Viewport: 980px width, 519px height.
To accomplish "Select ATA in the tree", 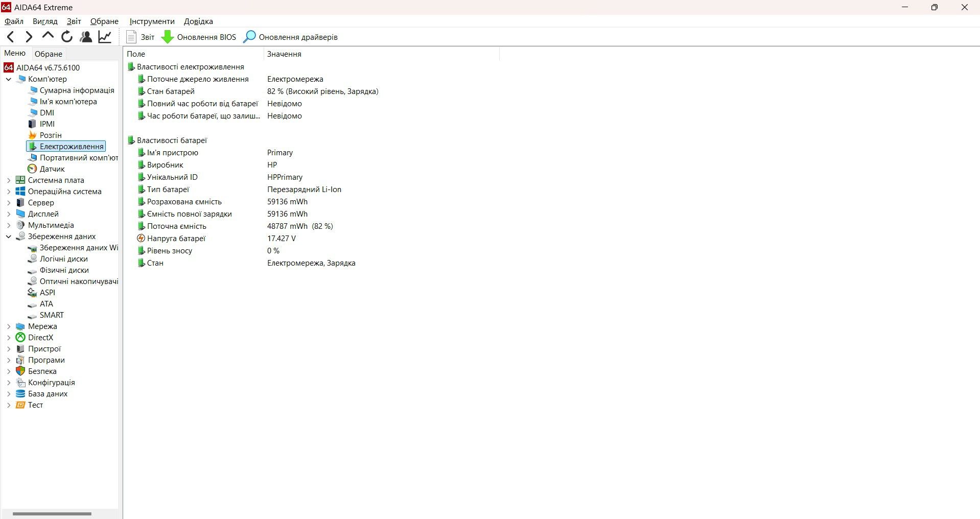I will point(46,304).
